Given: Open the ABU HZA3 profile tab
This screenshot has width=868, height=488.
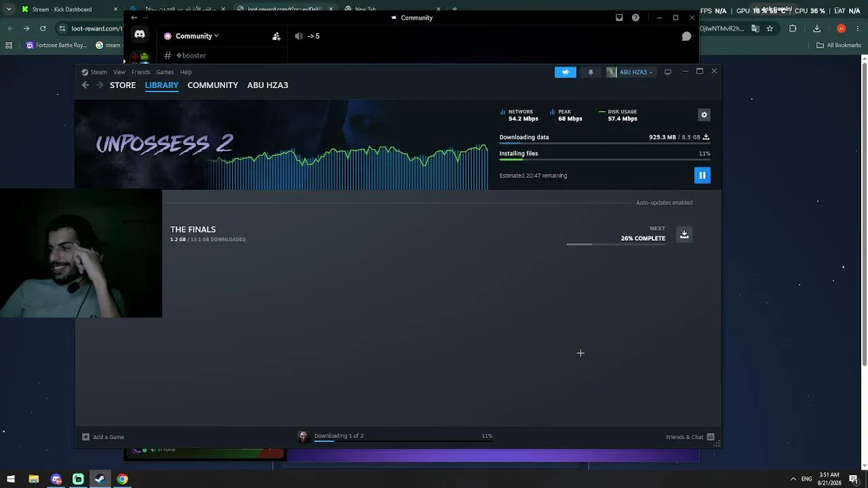Looking at the screenshot, I should point(268,85).
